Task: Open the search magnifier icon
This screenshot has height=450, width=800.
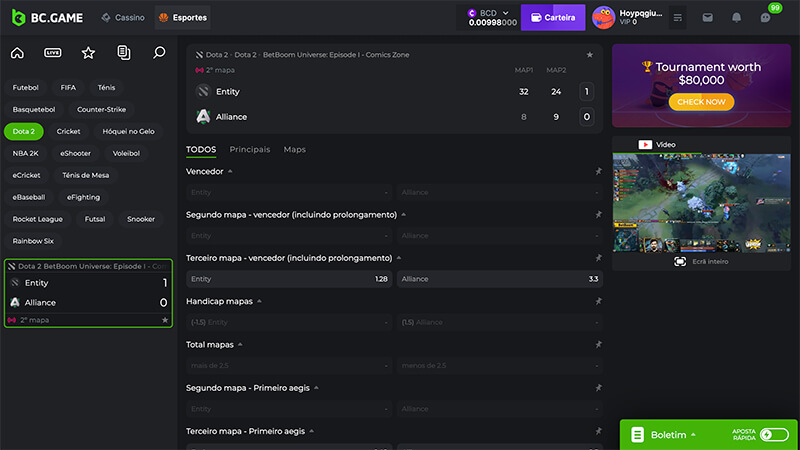Action: point(159,53)
